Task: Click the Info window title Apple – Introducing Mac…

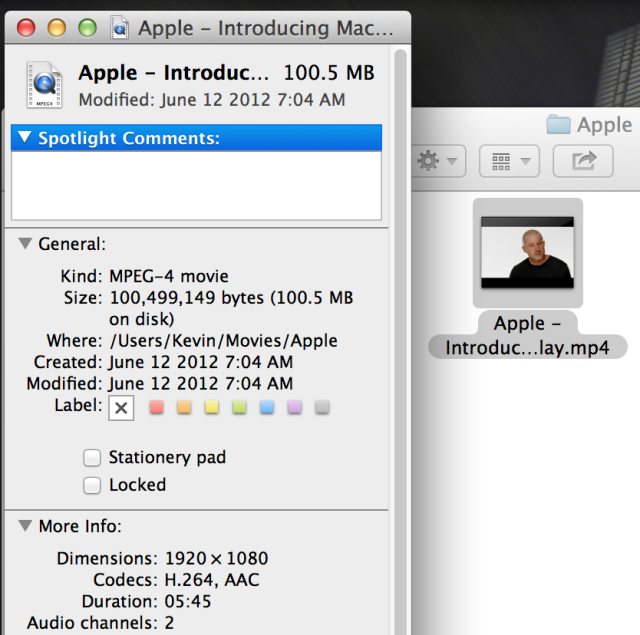Action: tap(265, 29)
